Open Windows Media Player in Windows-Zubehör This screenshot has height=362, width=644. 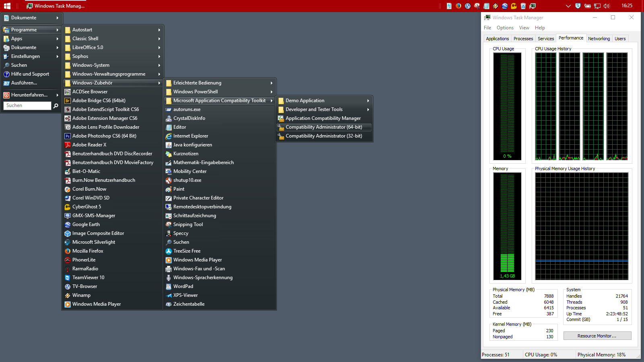(219, 260)
